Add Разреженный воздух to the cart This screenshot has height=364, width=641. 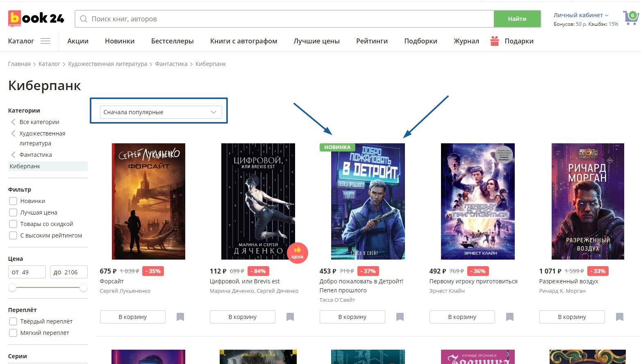pos(572,317)
